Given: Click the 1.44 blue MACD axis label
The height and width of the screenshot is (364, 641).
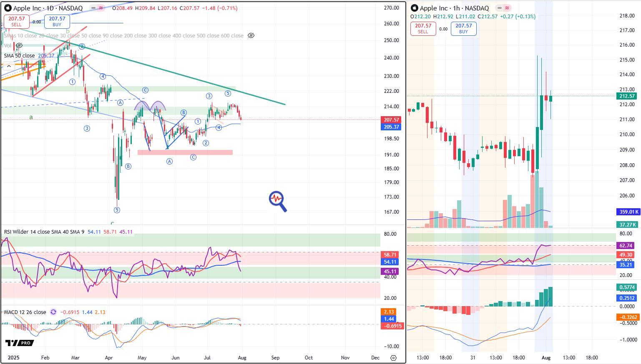Looking at the screenshot, I should pyautogui.click(x=389, y=319).
